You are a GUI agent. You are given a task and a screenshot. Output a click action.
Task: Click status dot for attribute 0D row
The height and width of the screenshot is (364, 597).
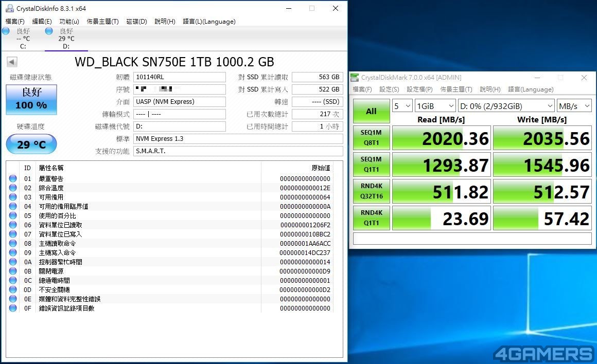point(13,289)
